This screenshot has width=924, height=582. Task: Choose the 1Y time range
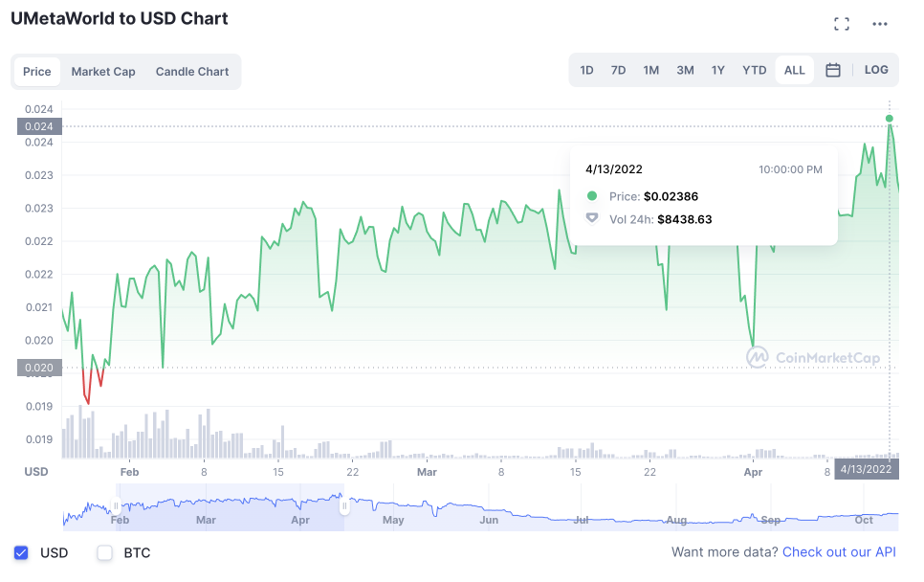(717, 70)
